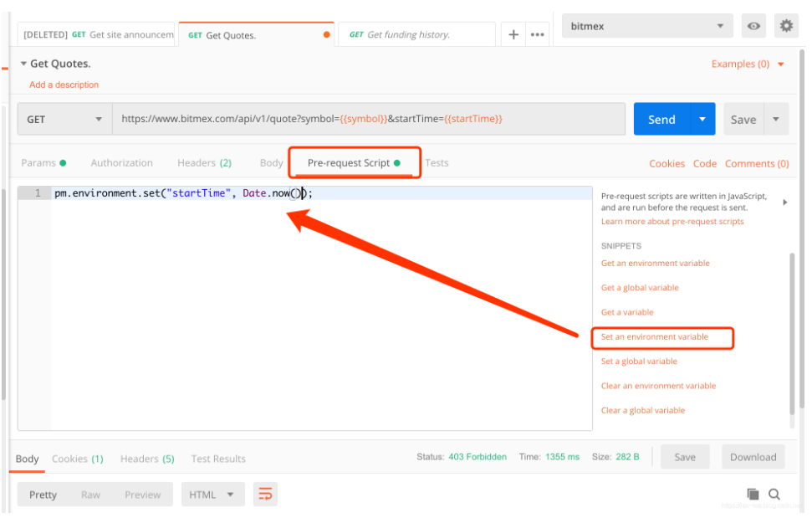Switch to the Tests tab
Screen dimensions: 812x518
437,163
